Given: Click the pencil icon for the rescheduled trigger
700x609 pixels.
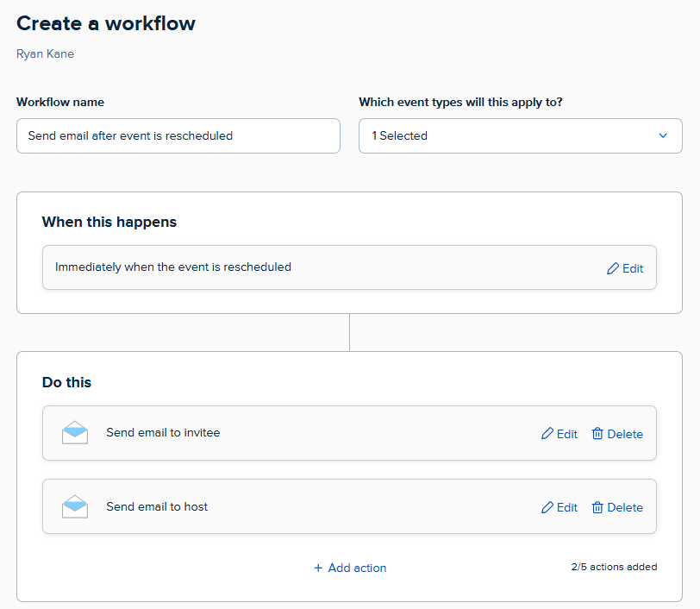Looking at the screenshot, I should tap(613, 268).
